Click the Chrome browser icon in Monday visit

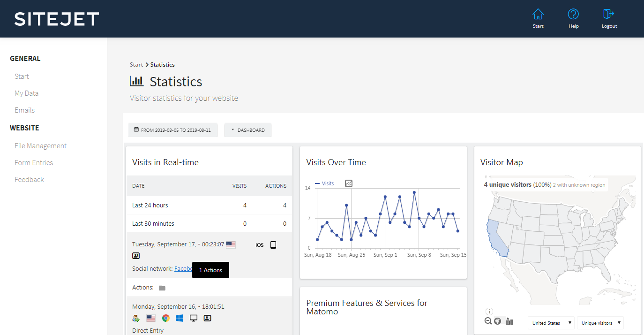pyautogui.click(x=165, y=318)
